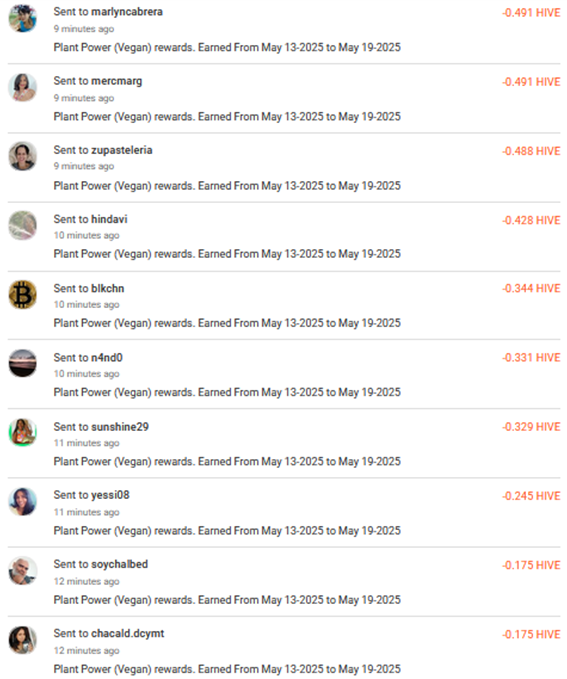Click the yessi08 username link
The height and width of the screenshot is (679, 567).
tap(110, 495)
